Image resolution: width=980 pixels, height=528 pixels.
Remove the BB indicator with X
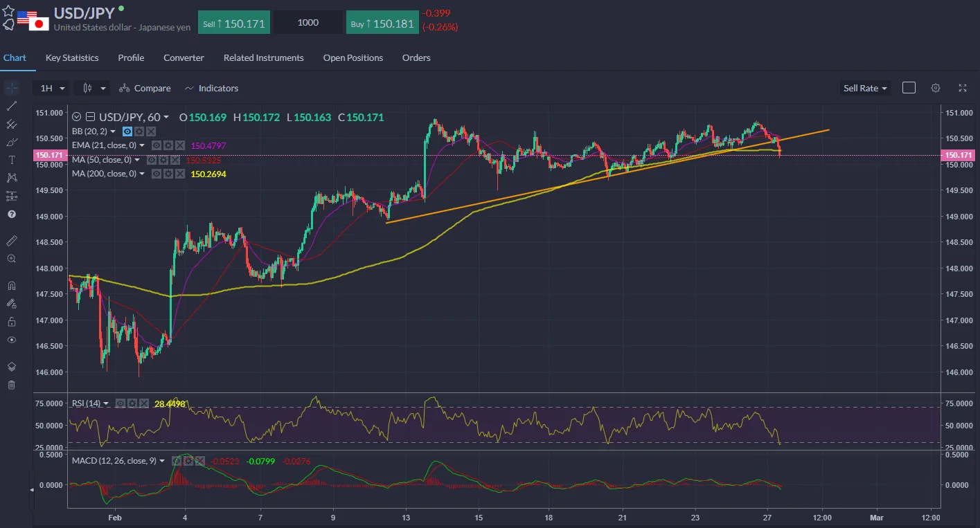pyautogui.click(x=151, y=131)
